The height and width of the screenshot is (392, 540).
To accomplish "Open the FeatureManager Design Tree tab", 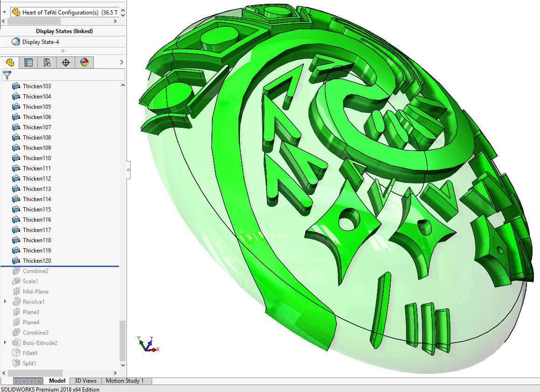I will click(10, 63).
